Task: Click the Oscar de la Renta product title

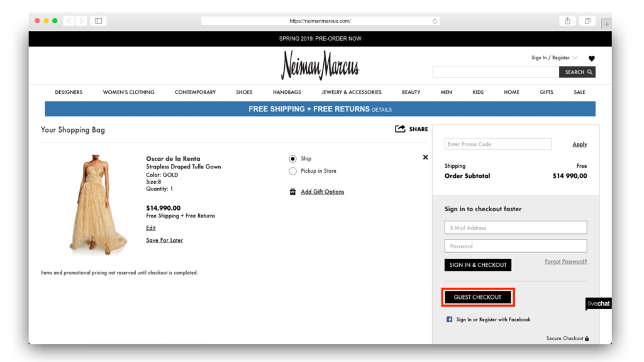Action: tap(173, 158)
